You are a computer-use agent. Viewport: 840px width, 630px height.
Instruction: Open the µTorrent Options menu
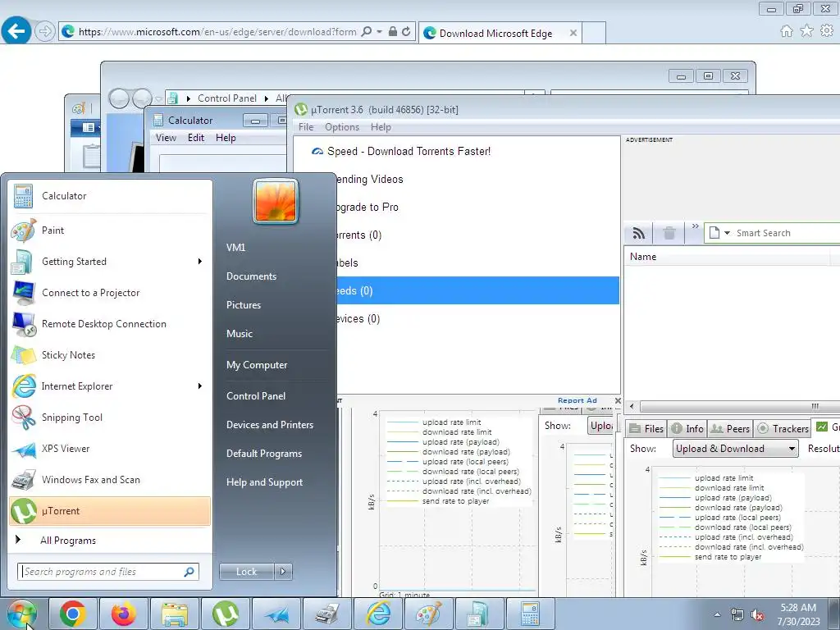tap(342, 127)
